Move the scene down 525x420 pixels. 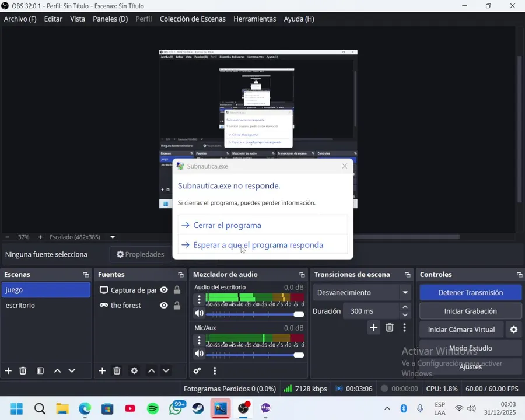[72, 371]
